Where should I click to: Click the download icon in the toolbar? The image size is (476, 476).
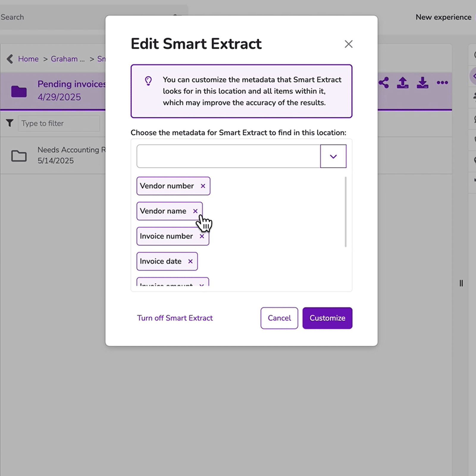(422, 83)
